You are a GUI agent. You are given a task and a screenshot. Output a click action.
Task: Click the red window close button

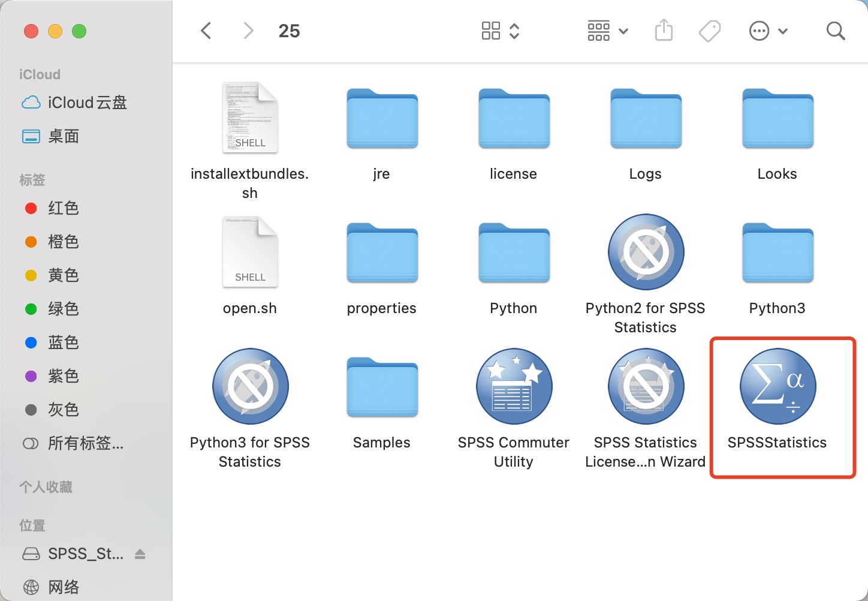click(x=31, y=31)
